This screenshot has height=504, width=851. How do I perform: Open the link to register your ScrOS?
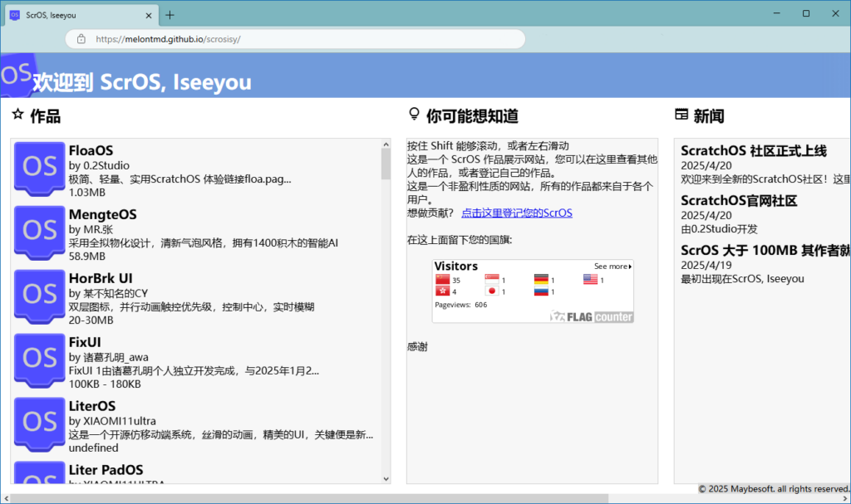click(x=516, y=213)
